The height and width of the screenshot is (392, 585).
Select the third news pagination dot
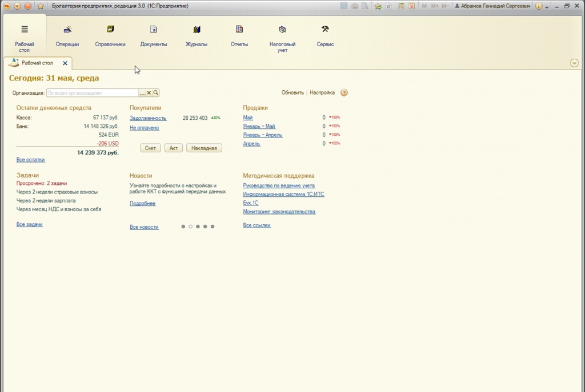click(198, 227)
